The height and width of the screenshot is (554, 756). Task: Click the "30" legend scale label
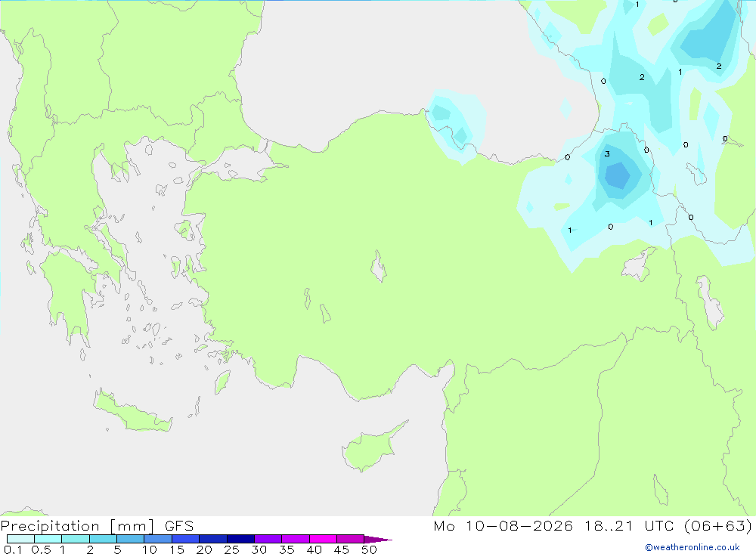259,549
